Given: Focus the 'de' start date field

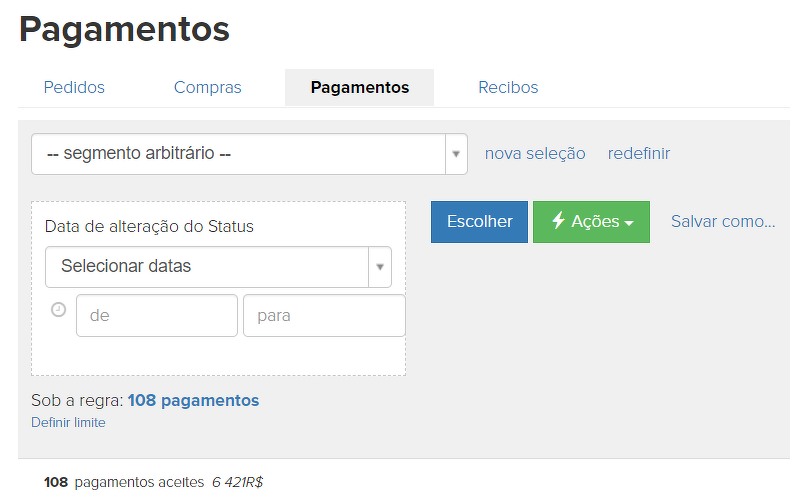Looking at the screenshot, I should pyautogui.click(x=157, y=315).
